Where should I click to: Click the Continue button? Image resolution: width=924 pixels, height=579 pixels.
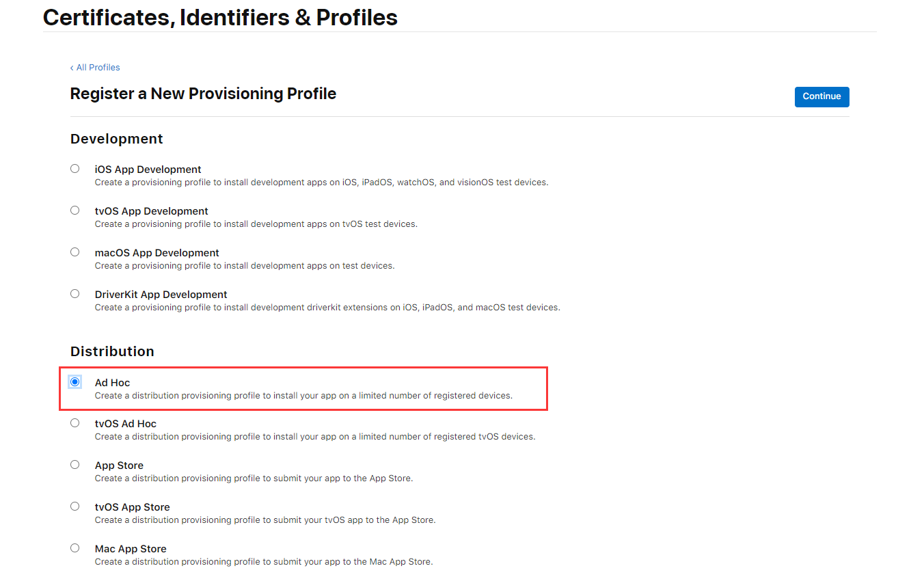click(x=821, y=96)
